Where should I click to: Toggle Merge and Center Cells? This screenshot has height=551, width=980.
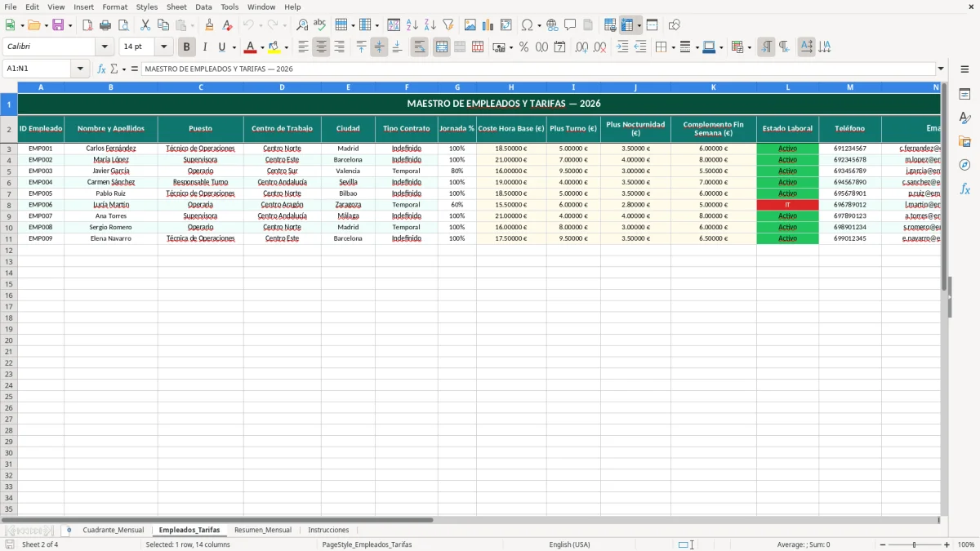(442, 47)
